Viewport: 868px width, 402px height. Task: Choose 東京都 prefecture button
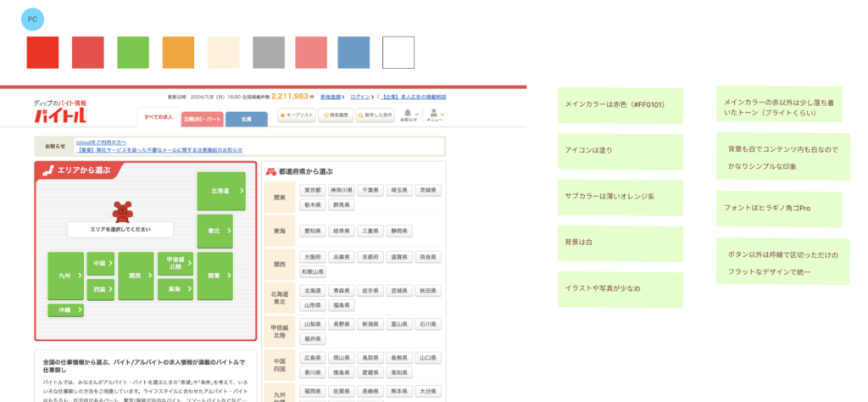coord(313,190)
